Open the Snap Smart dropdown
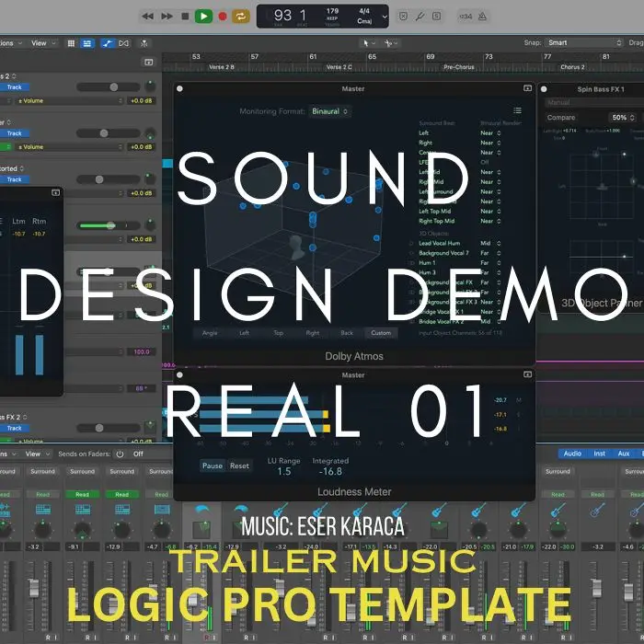Image resolution: width=644 pixels, height=644 pixels. (583, 42)
